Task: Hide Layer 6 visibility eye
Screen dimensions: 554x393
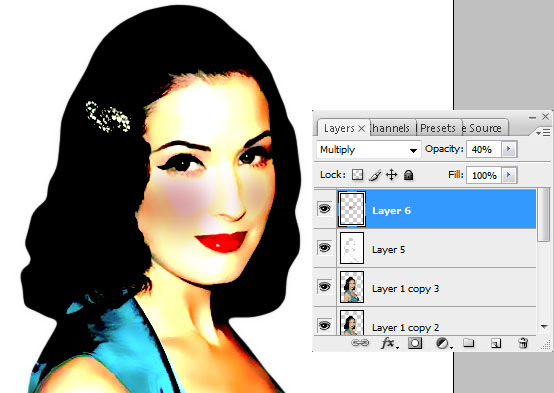Action: pos(324,209)
